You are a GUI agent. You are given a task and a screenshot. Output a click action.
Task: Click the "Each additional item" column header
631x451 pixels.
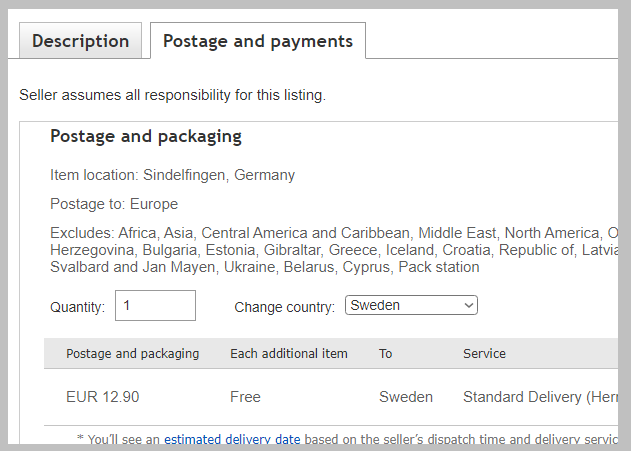point(288,353)
